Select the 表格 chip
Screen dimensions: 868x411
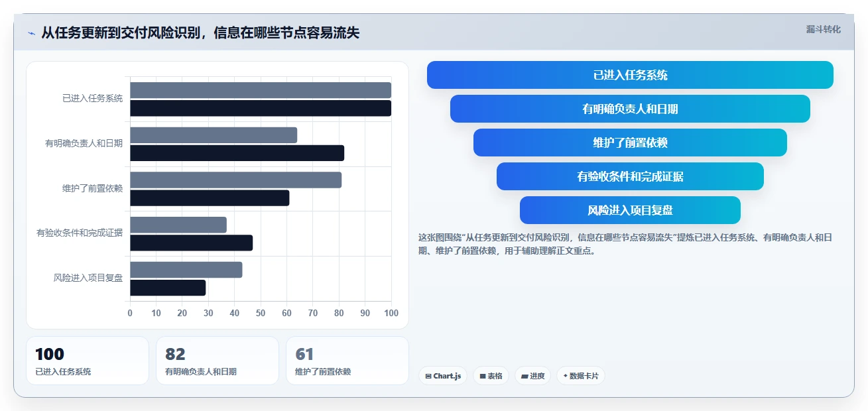pyautogui.click(x=491, y=376)
